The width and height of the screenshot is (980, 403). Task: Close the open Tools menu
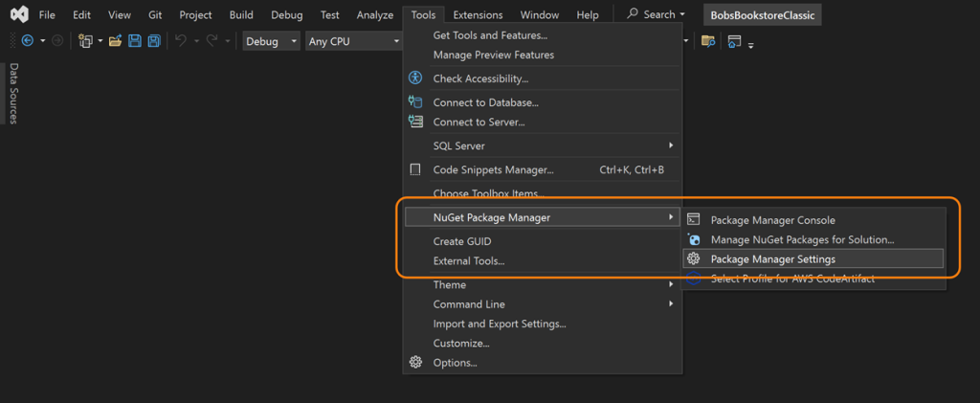pos(424,14)
